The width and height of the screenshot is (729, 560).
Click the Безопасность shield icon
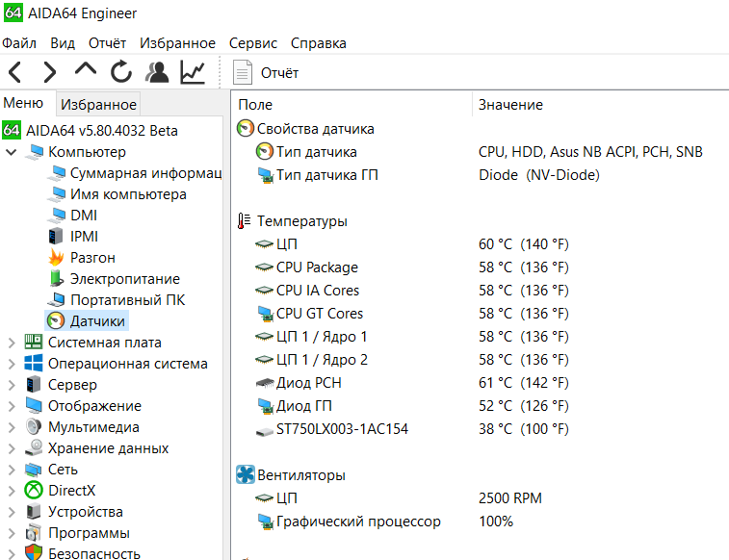tap(34, 552)
